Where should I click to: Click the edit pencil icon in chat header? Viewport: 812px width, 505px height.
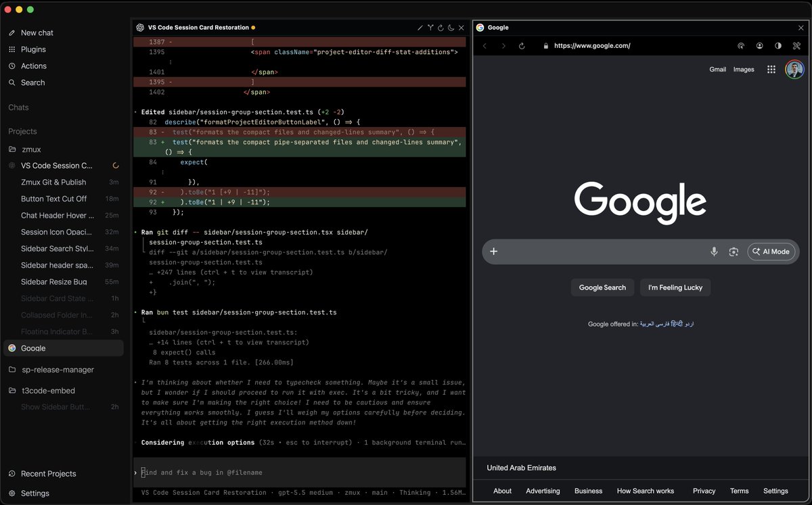pyautogui.click(x=420, y=28)
